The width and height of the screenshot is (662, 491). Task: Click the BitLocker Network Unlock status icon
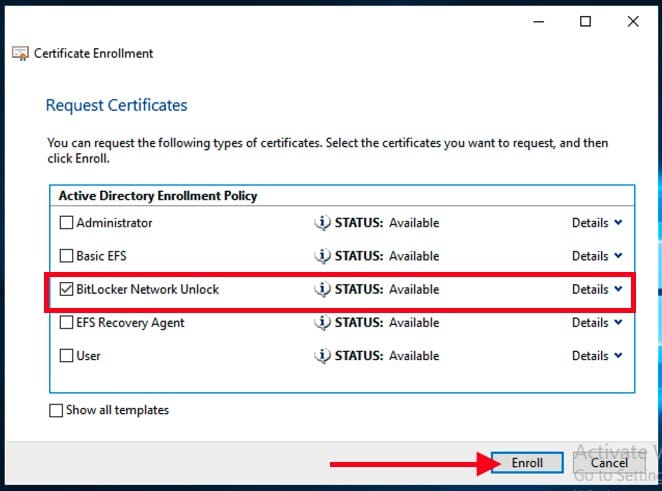322,289
